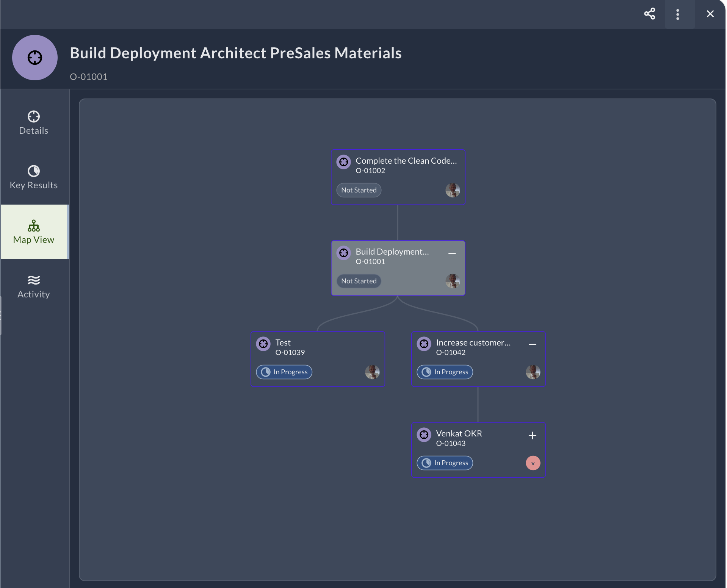
Task: Click the objective icon on Test card
Action: pyautogui.click(x=263, y=344)
